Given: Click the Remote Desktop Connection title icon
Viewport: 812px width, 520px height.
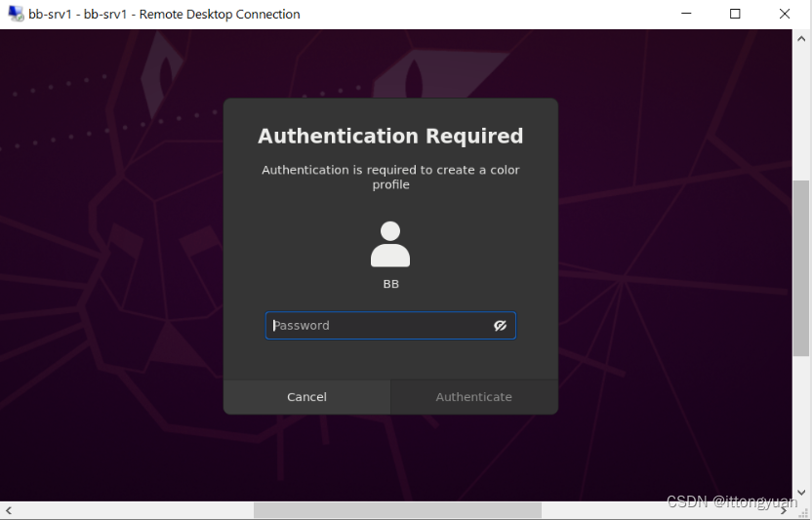Looking at the screenshot, I should (16, 14).
